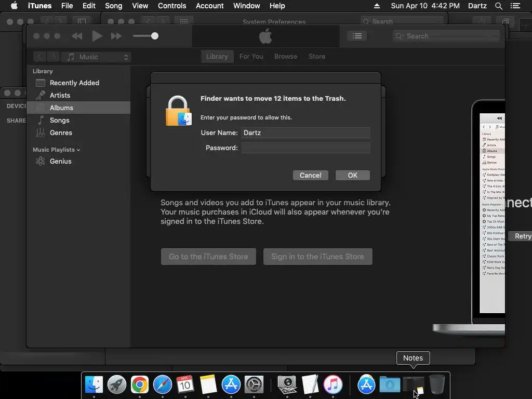This screenshot has width=532, height=399.
Task: Open the App Store icon beside Notes in the Dock
Action: coord(231,384)
